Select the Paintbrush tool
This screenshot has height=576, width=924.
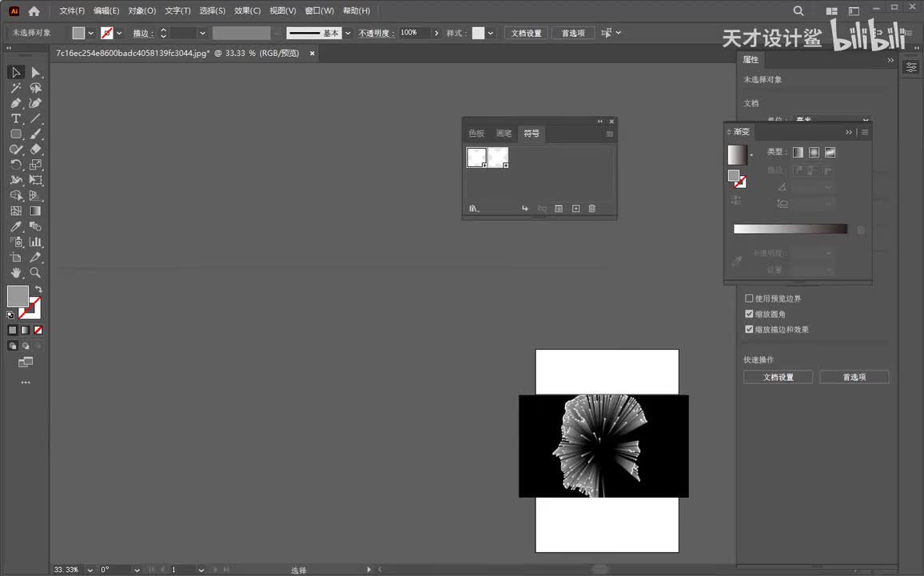click(35, 134)
